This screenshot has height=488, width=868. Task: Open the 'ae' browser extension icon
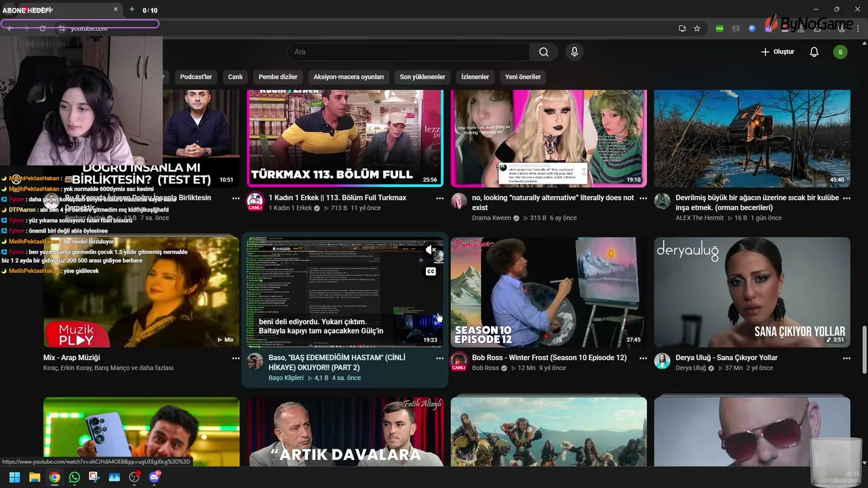click(x=736, y=28)
